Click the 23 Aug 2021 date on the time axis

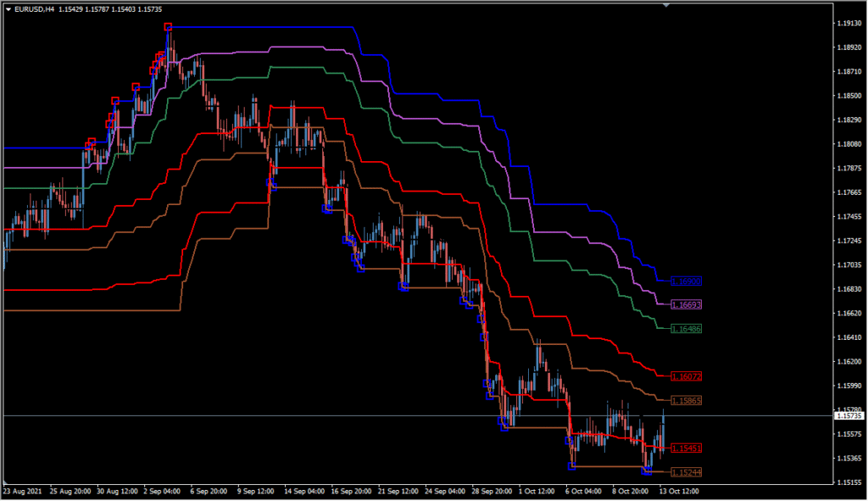point(22,491)
